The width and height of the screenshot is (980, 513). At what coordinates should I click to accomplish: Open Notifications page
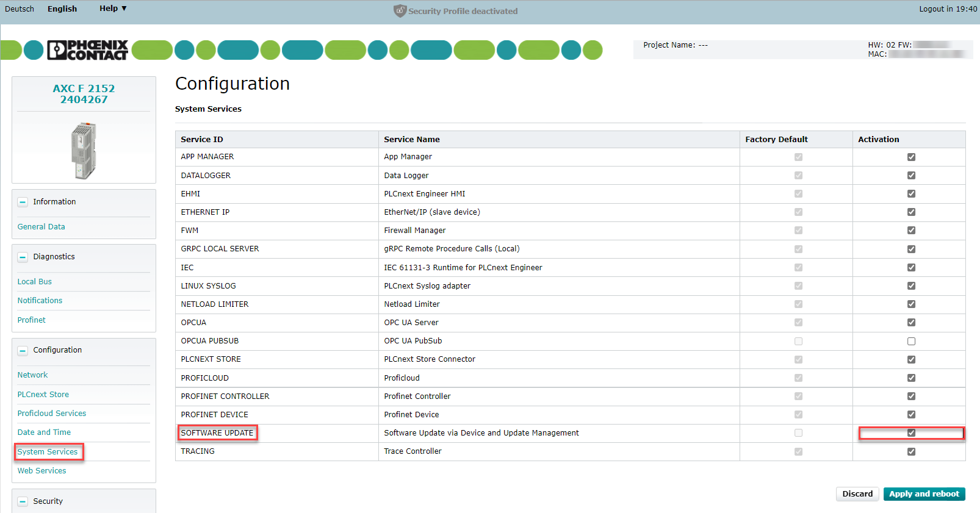click(x=40, y=300)
